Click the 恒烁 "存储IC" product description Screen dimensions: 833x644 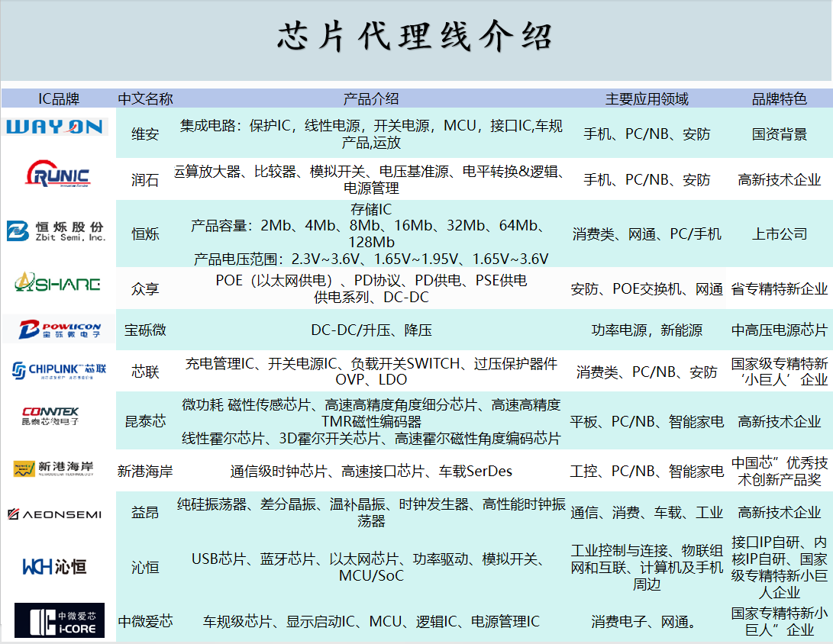coord(371,233)
